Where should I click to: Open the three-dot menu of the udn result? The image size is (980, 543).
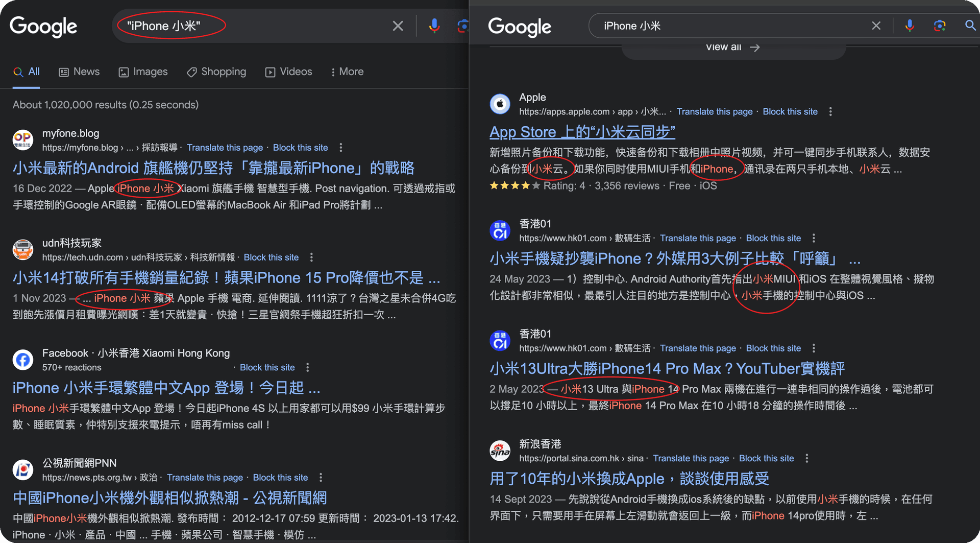[311, 257]
